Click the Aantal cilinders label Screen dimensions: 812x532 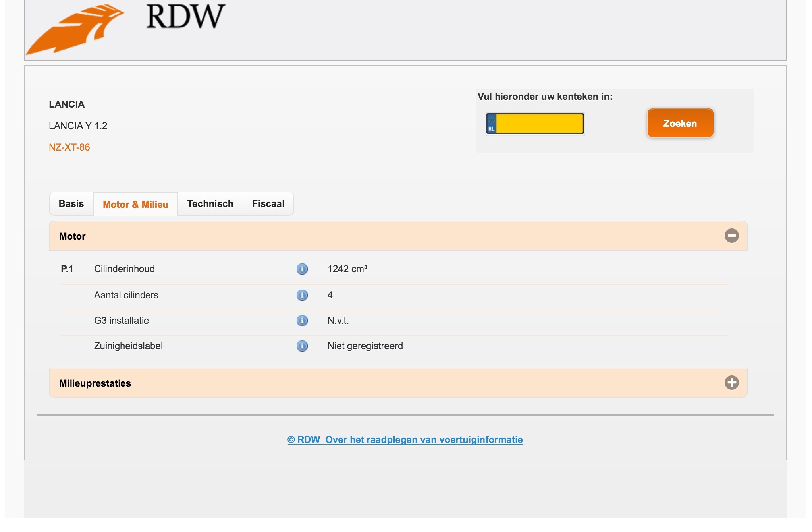[x=126, y=295]
